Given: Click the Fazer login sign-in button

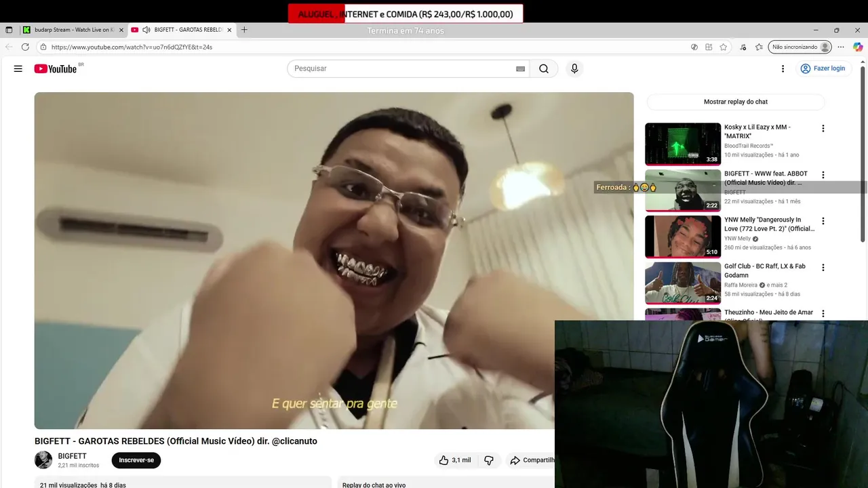Looking at the screenshot, I should click(x=823, y=68).
